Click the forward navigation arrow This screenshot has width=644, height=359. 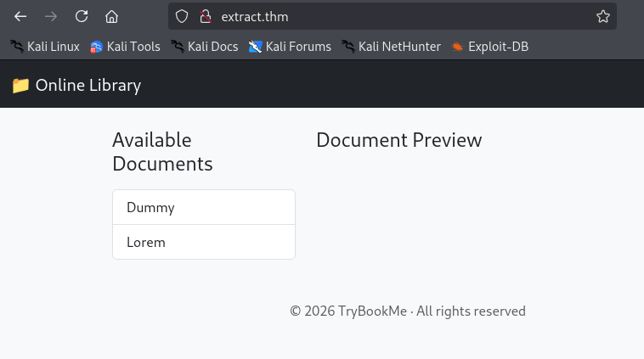click(x=51, y=16)
